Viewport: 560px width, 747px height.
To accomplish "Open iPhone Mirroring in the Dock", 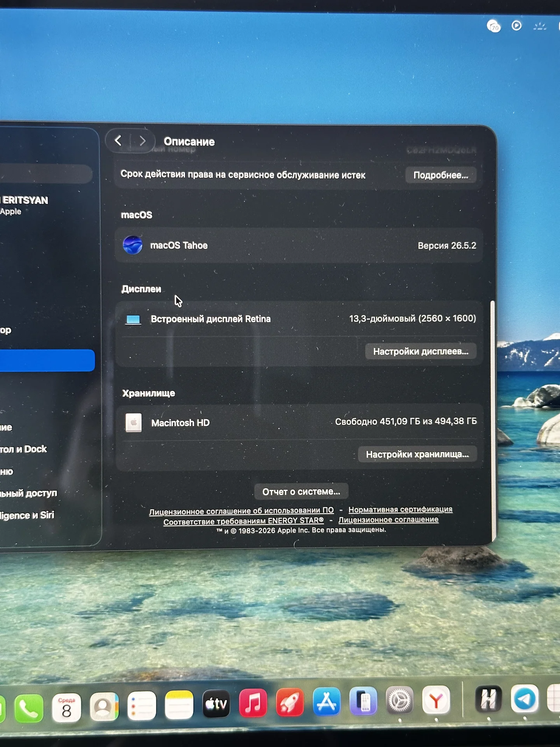I will 363,701.
